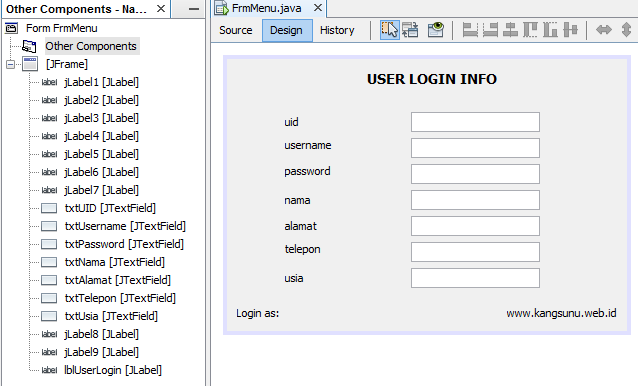This screenshot has height=386, width=638.
Task: Switch to Design view
Action: click(x=286, y=30)
